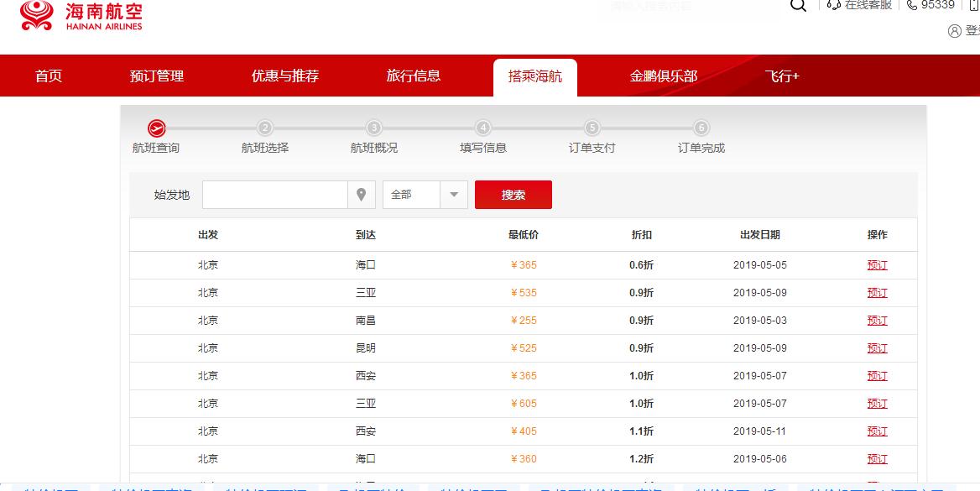Open the 优惠与推荐 menu
Viewport: 980px width, 491px height.
tap(285, 76)
